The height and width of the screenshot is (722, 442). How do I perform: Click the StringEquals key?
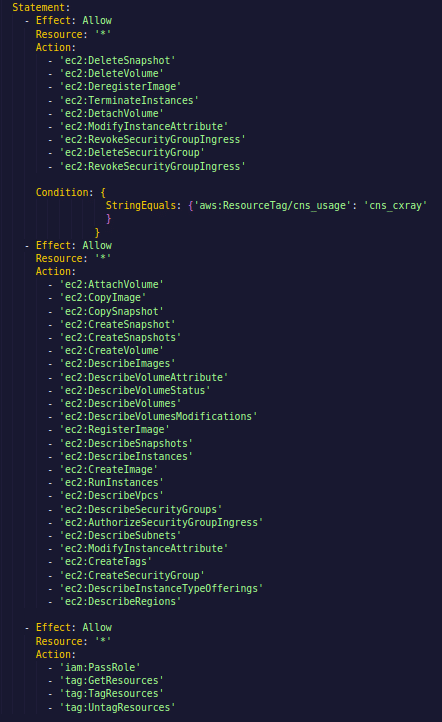(x=143, y=205)
